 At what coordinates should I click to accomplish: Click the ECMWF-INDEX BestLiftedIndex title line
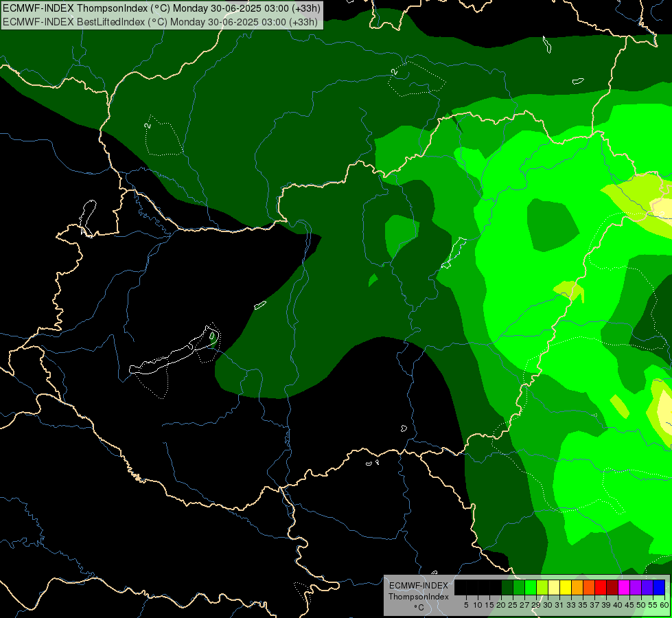click(161, 21)
